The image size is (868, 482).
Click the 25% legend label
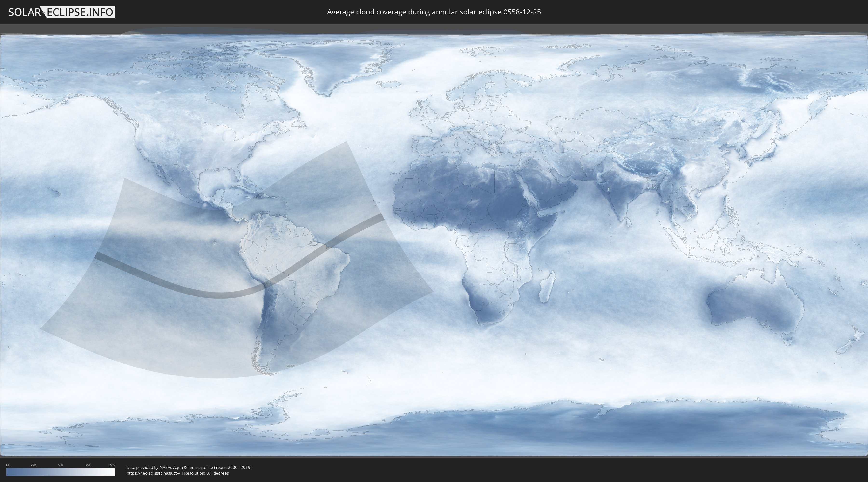pos(33,465)
